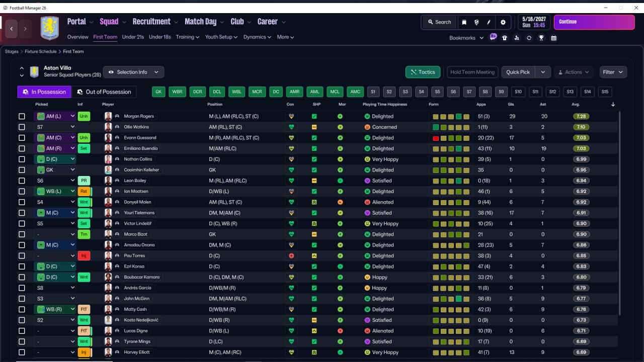Click Hold Team Meeting button

pos(472,72)
